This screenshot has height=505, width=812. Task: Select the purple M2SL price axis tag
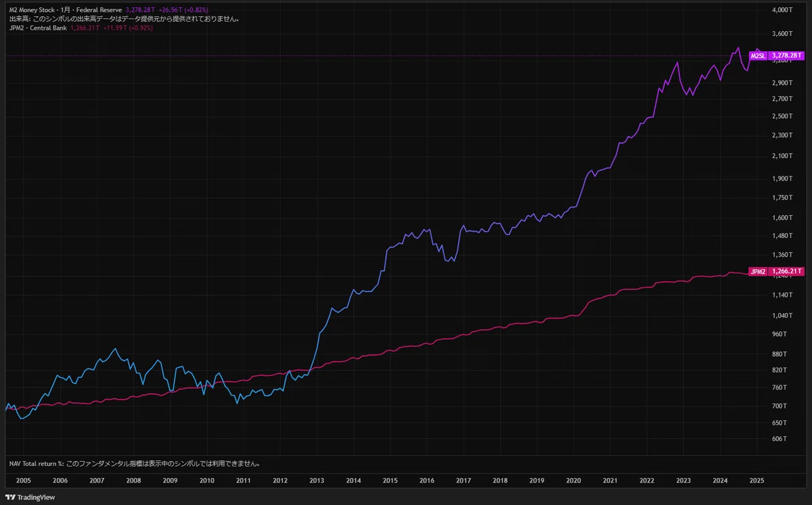click(759, 55)
